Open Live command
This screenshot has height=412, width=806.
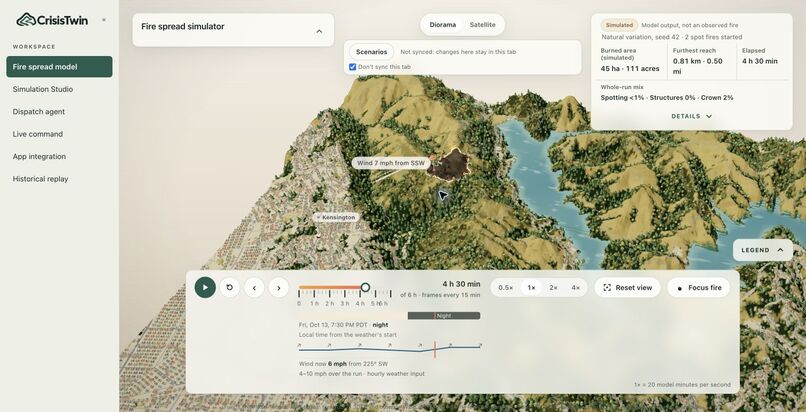[59, 134]
